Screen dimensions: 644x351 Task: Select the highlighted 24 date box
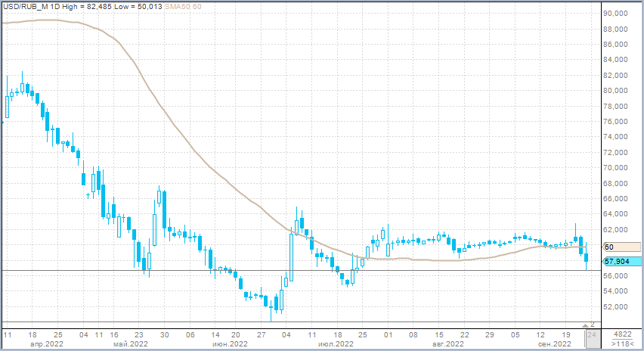click(x=592, y=334)
